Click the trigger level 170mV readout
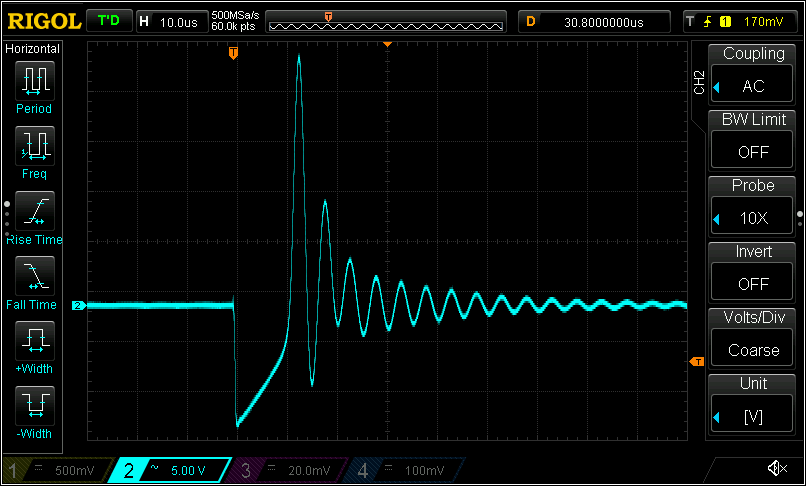This screenshot has height=486, width=806. pyautogui.click(x=764, y=22)
